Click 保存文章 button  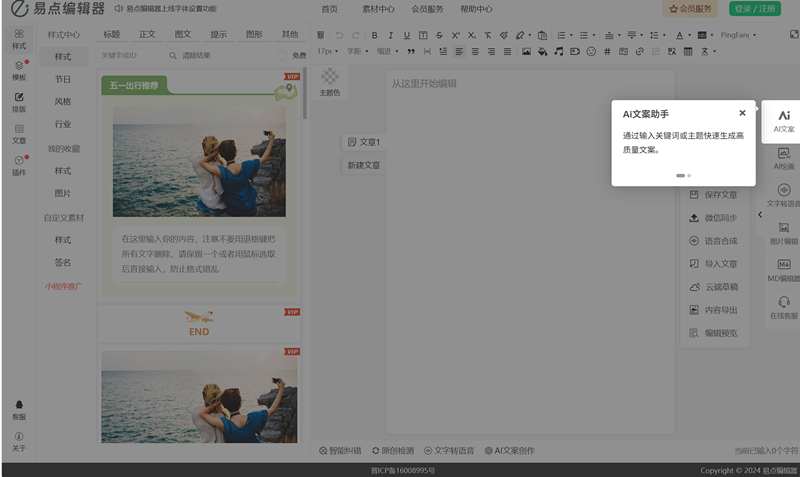713,195
